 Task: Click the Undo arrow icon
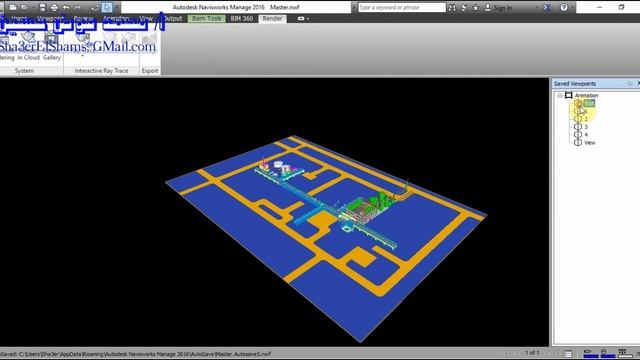click(x=66, y=7)
